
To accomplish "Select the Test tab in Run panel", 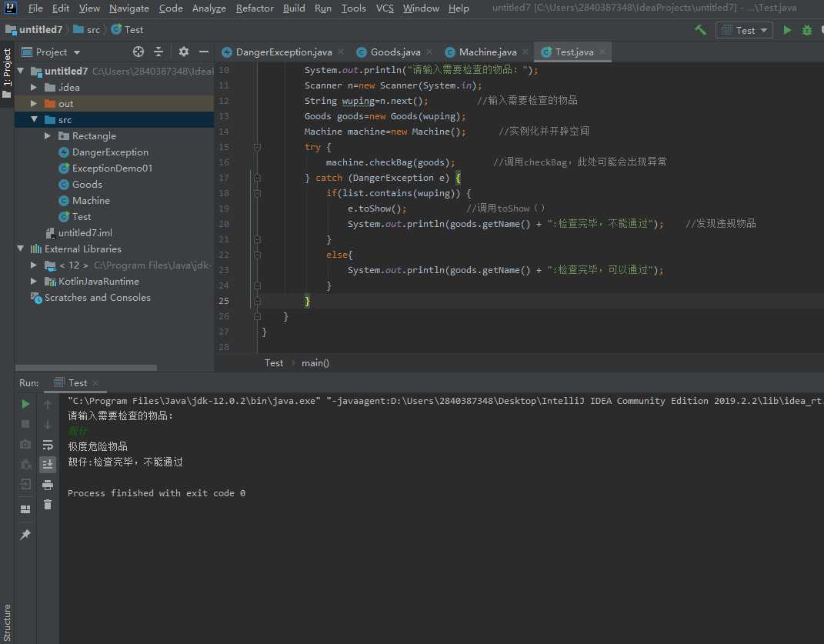I will 76,382.
